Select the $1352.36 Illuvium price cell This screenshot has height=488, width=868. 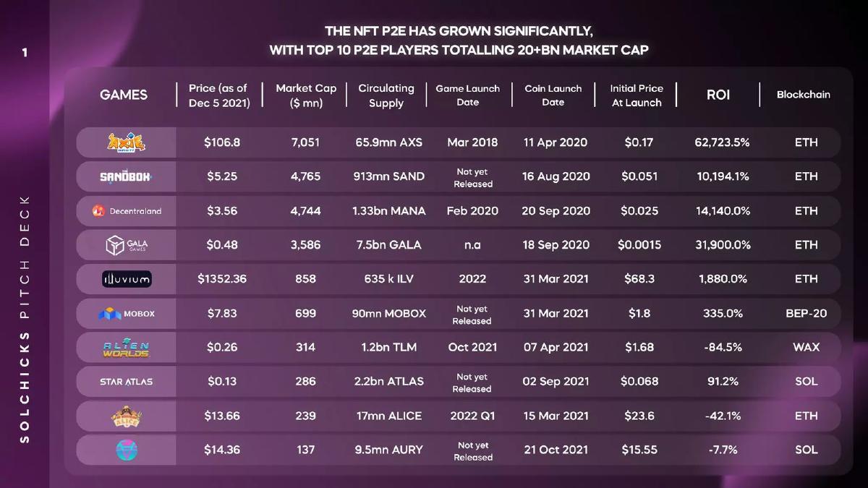pyautogui.click(x=222, y=279)
